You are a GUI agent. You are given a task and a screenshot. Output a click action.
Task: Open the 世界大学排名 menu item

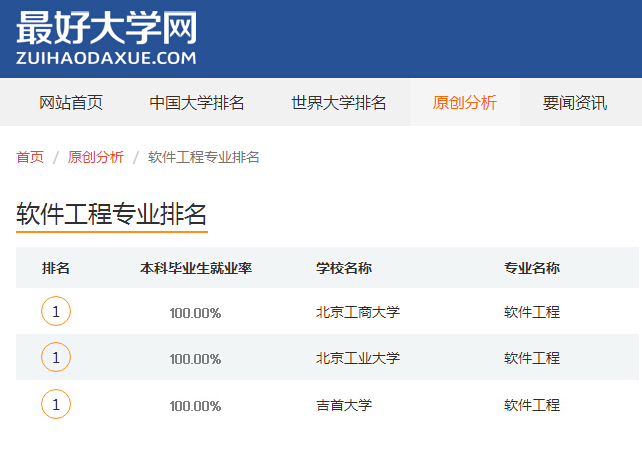click(x=339, y=103)
